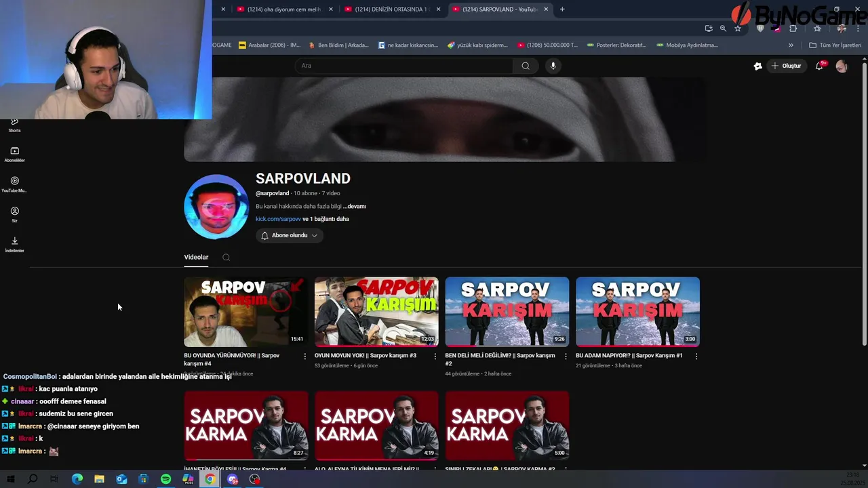The height and width of the screenshot is (488, 868).
Task: Open the 've 1 bağlantı daha' links
Action: pyautogui.click(x=325, y=219)
